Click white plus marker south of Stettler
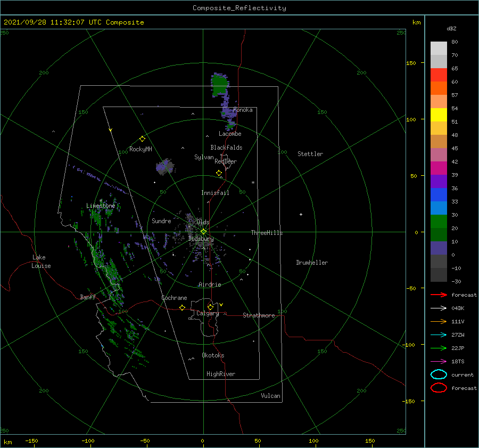The image size is (479, 448). [x=301, y=214]
